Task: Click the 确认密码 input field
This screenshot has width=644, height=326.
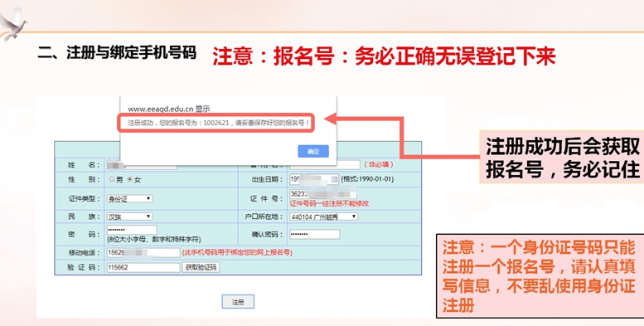Action: click(x=315, y=234)
